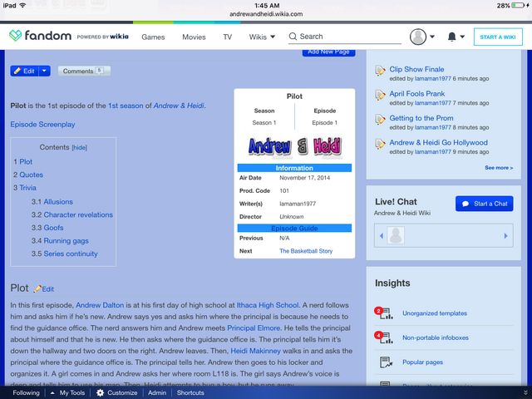Click Admin in the bottom toolbar

[157, 393]
